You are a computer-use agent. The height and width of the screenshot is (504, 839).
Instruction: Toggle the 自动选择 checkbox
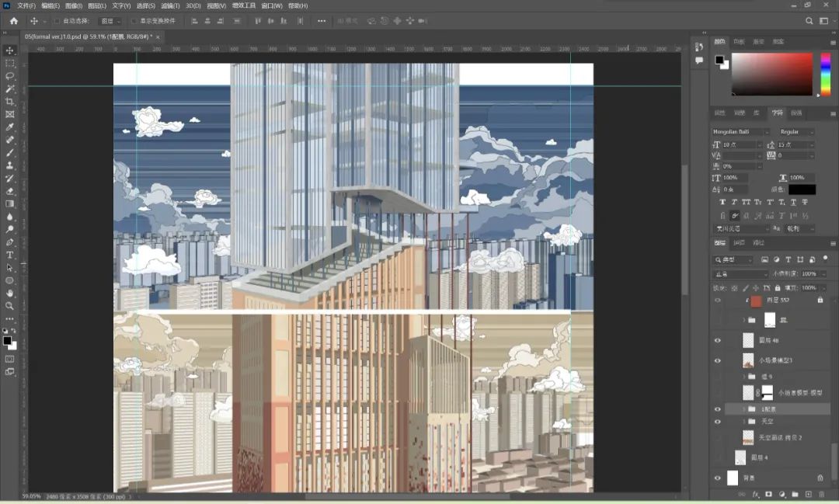tap(57, 21)
